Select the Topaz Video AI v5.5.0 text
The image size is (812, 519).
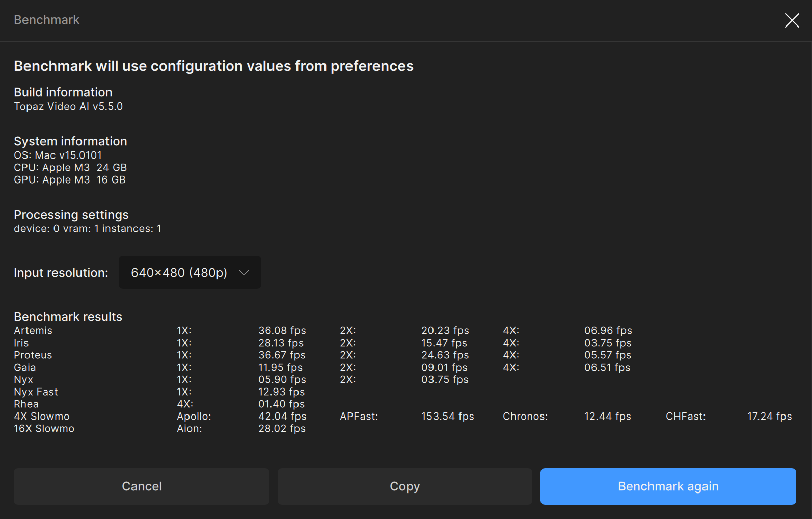click(68, 107)
